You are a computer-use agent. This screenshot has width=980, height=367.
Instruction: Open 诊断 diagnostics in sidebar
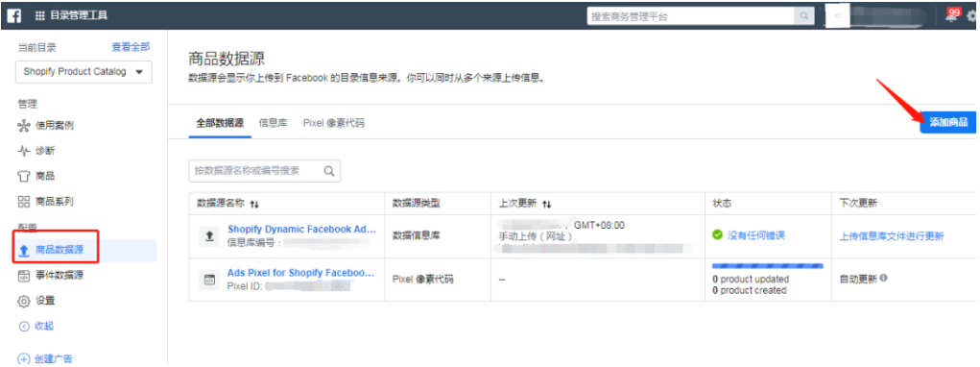tap(36, 151)
